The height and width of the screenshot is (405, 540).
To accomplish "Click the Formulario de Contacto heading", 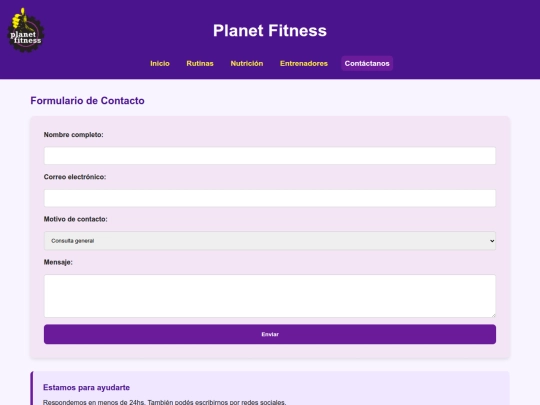I will tap(87, 101).
